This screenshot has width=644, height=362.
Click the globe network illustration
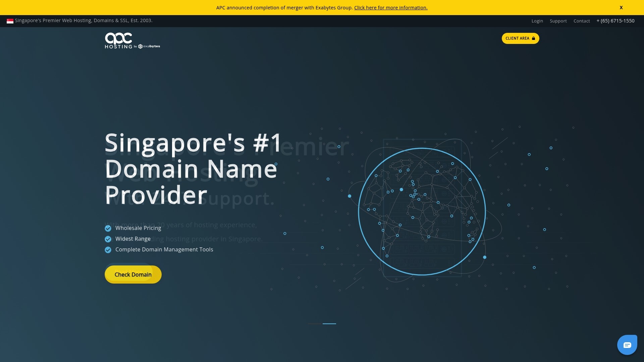[x=422, y=212]
